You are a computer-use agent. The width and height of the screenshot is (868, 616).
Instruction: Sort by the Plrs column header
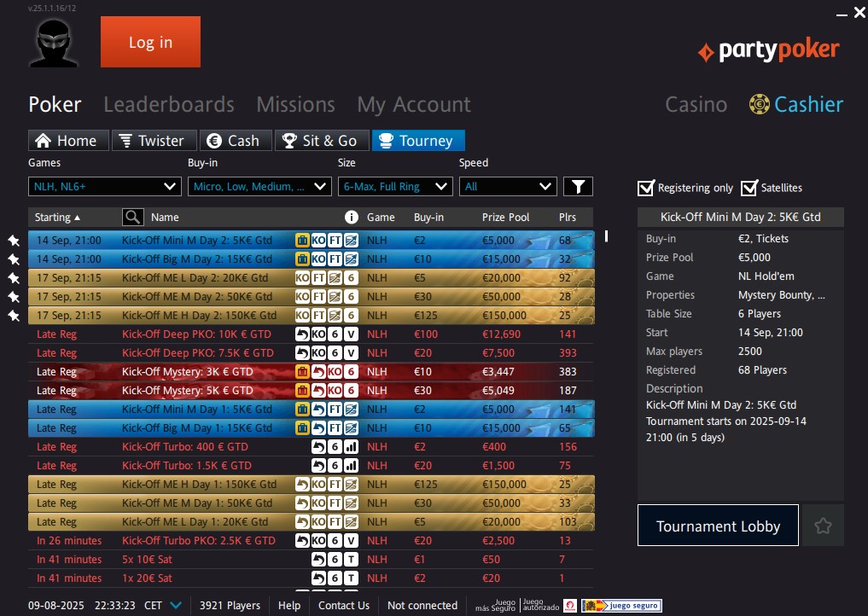[568, 217]
